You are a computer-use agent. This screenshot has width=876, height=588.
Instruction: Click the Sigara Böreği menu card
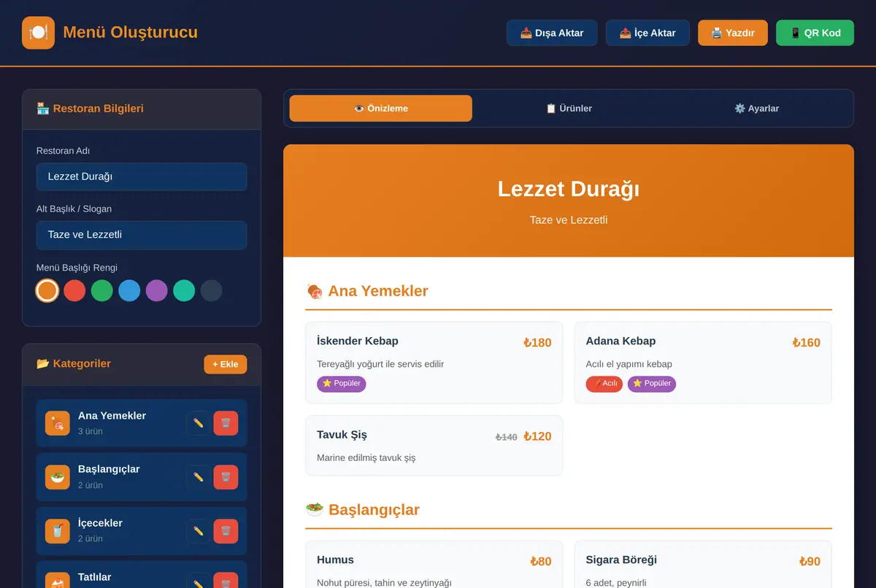point(703,565)
